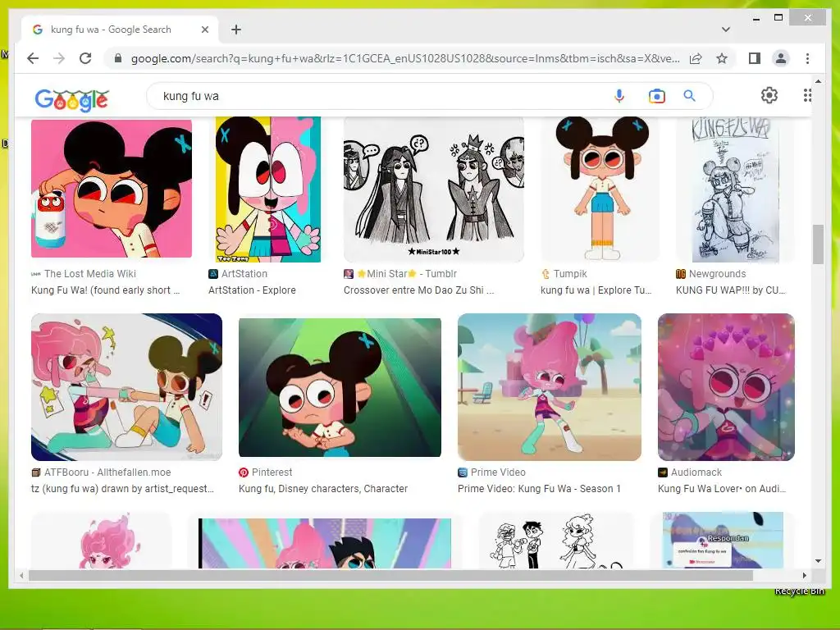Click the vertical scrollbar thumb
The height and width of the screenshot is (630, 840).
pos(818,244)
